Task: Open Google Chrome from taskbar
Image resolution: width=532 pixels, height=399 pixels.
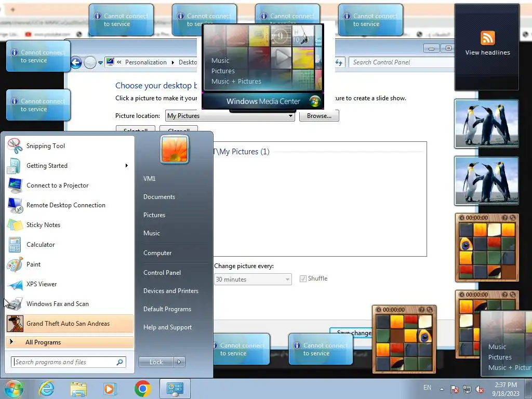Action: (142, 389)
